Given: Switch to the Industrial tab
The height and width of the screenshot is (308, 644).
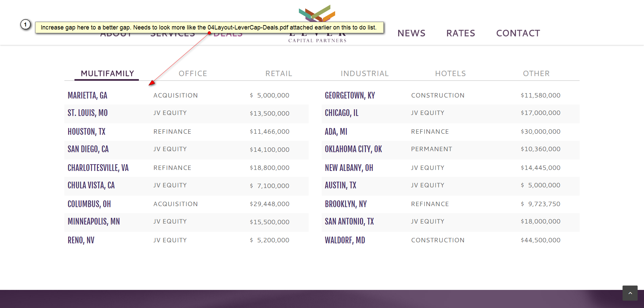Looking at the screenshot, I should pos(365,73).
